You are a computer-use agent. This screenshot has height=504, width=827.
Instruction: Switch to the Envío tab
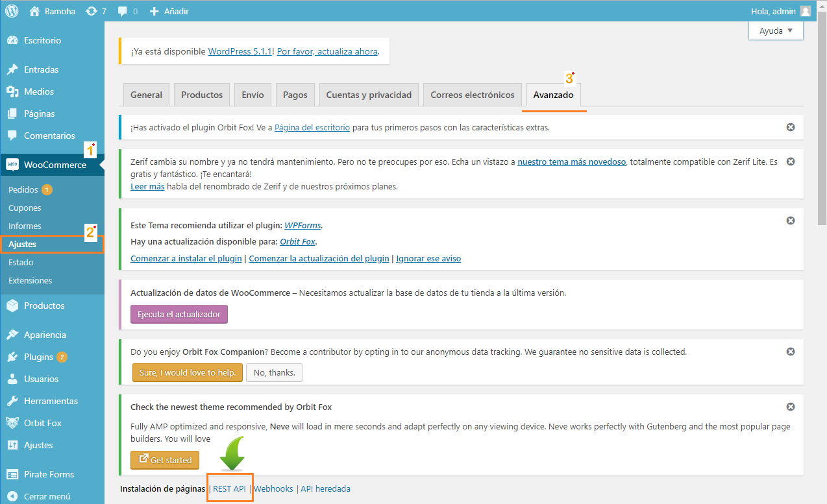coord(253,95)
